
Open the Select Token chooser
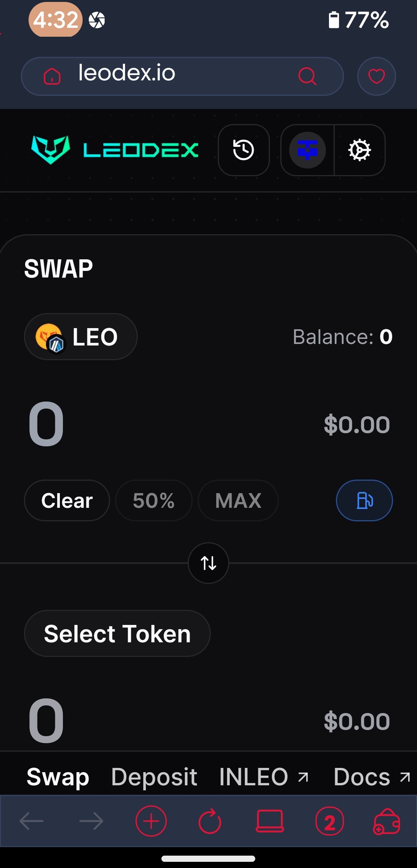click(x=117, y=633)
